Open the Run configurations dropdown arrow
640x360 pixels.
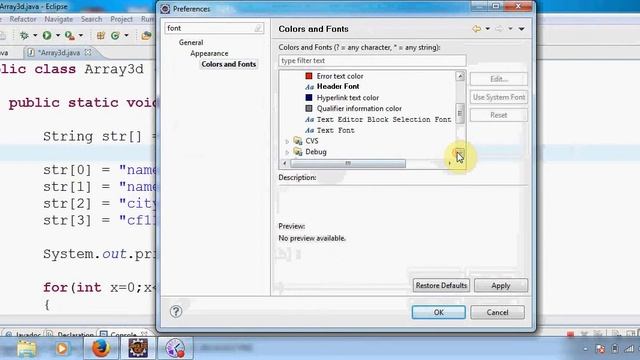point(58,36)
